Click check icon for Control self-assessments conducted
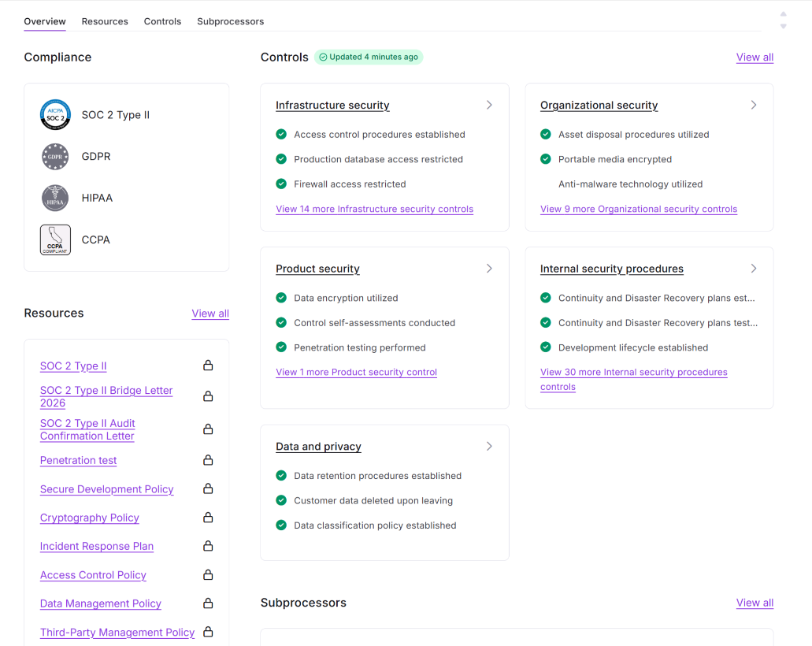The image size is (812, 646). [281, 323]
